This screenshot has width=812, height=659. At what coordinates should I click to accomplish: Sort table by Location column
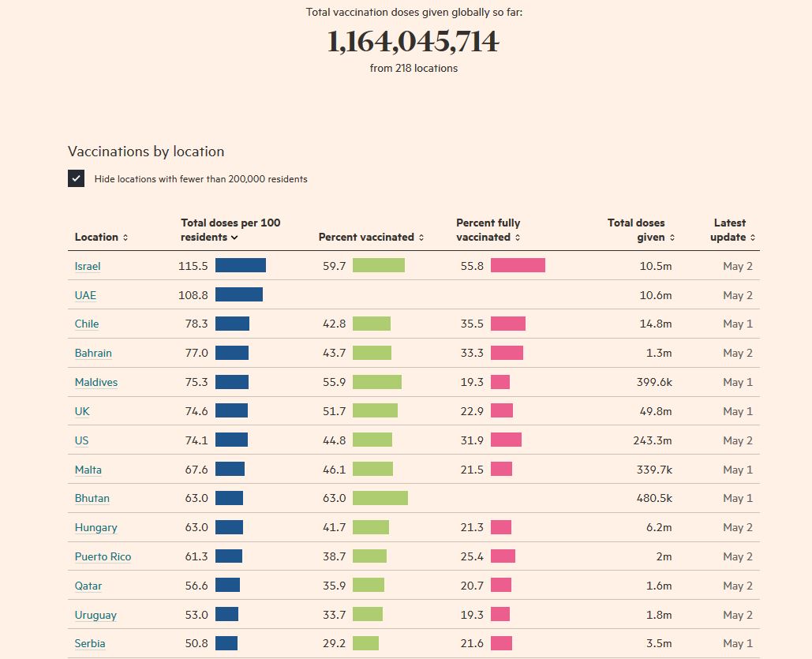pyautogui.click(x=100, y=237)
